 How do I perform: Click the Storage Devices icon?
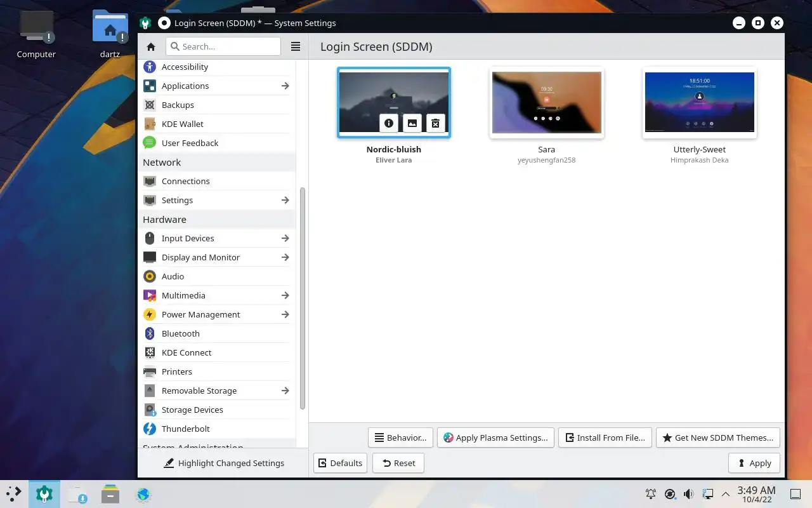(x=150, y=410)
